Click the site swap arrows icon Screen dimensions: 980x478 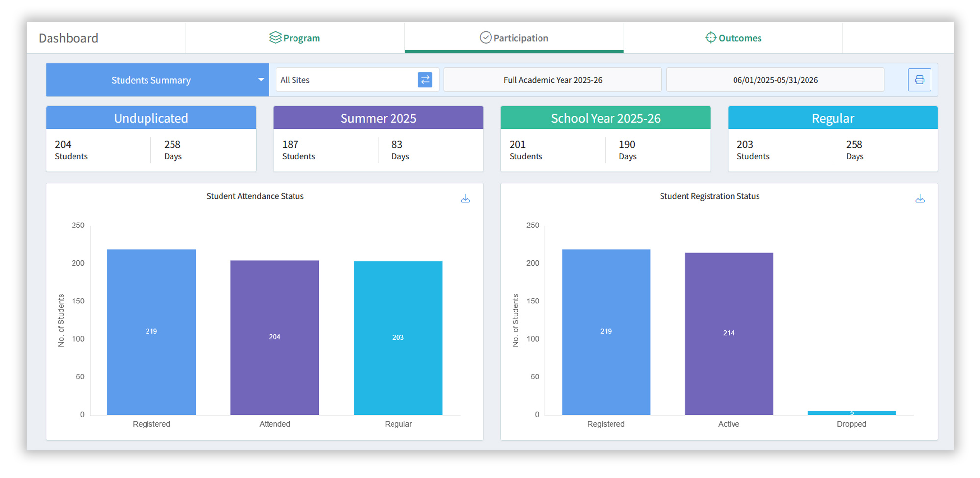tap(425, 80)
